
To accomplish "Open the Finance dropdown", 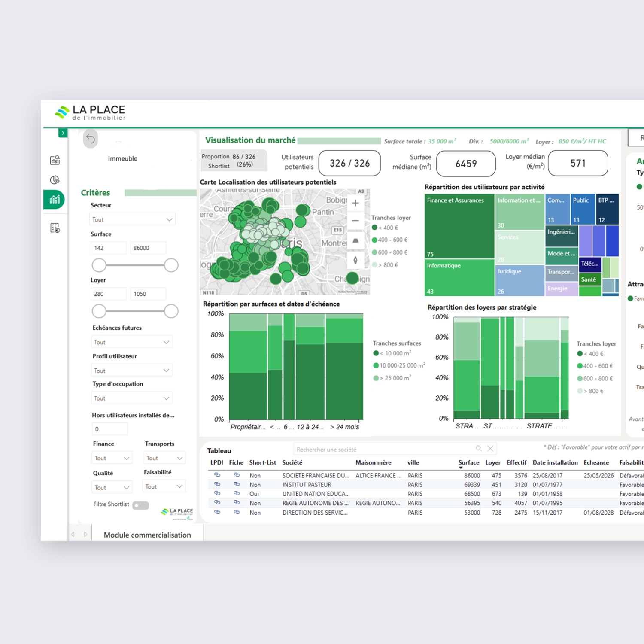I will (x=112, y=458).
